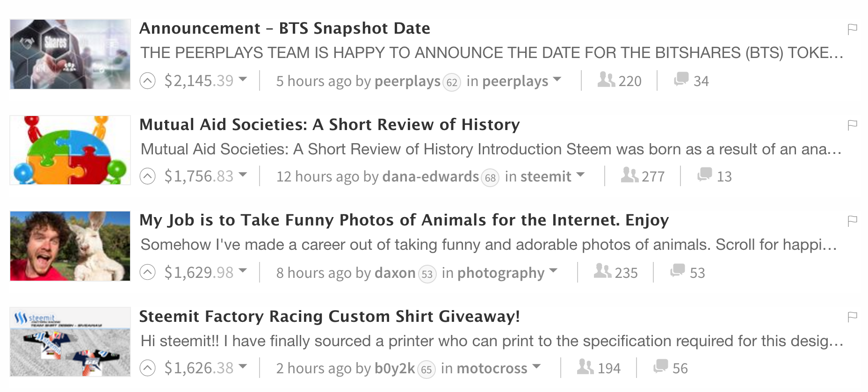Upvote the Mutual Aid Societies post
This screenshot has width=868, height=392.
(147, 176)
